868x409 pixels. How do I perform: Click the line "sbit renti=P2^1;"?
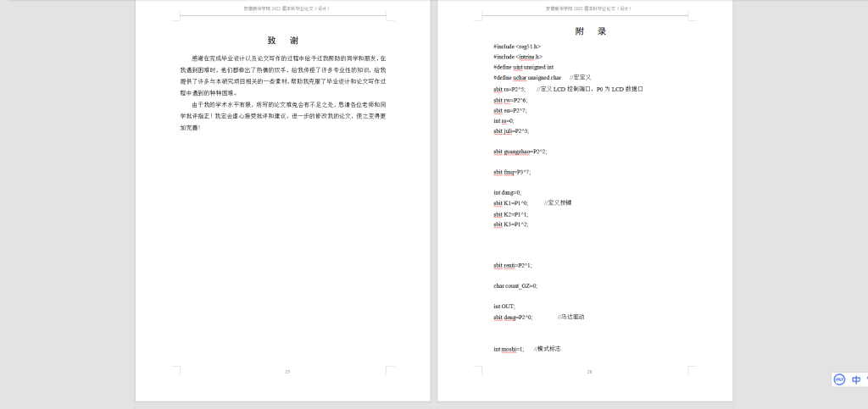coord(513,266)
